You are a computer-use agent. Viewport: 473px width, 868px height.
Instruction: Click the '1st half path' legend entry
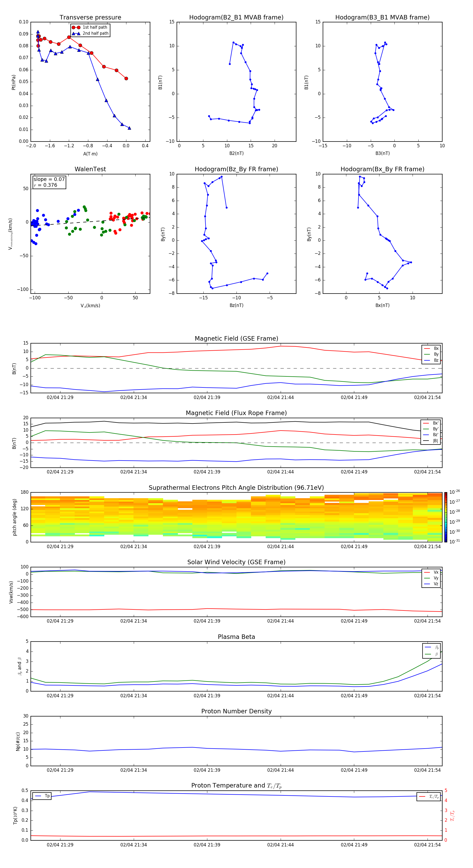pos(90,27)
